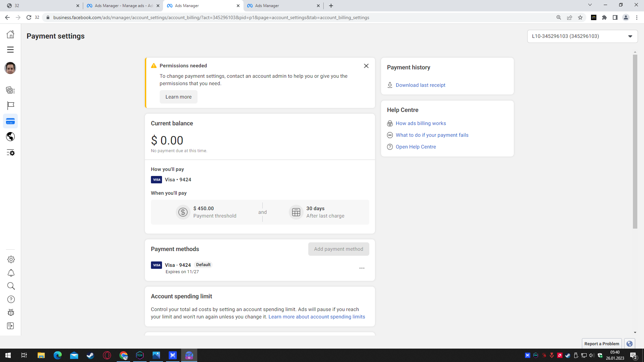Open Mail app from the taskbar
Image resolution: width=644 pixels, height=362 pixels.
click(x=74, y=355)
